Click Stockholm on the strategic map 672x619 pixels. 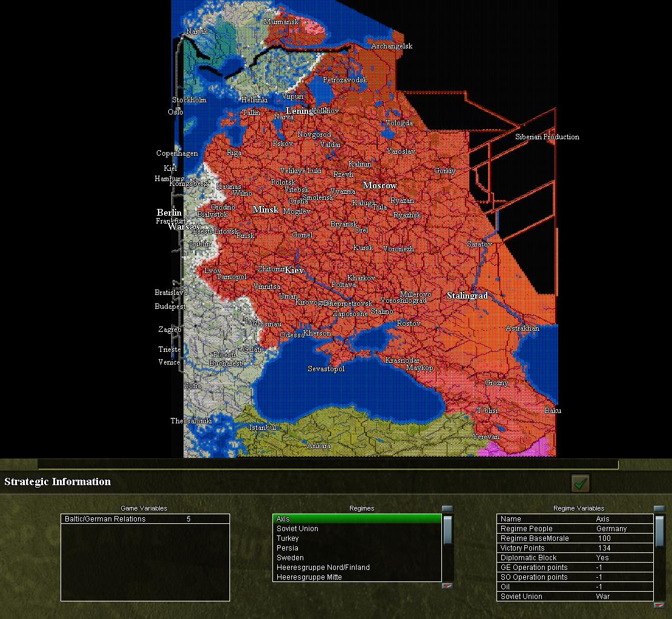pos(189,99)
